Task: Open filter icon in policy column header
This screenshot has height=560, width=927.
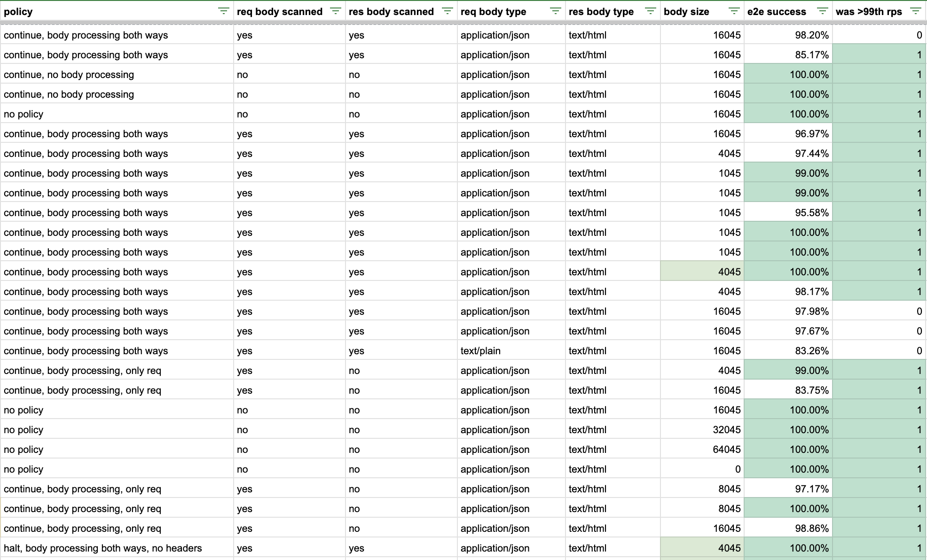Action: coord(224,11)
